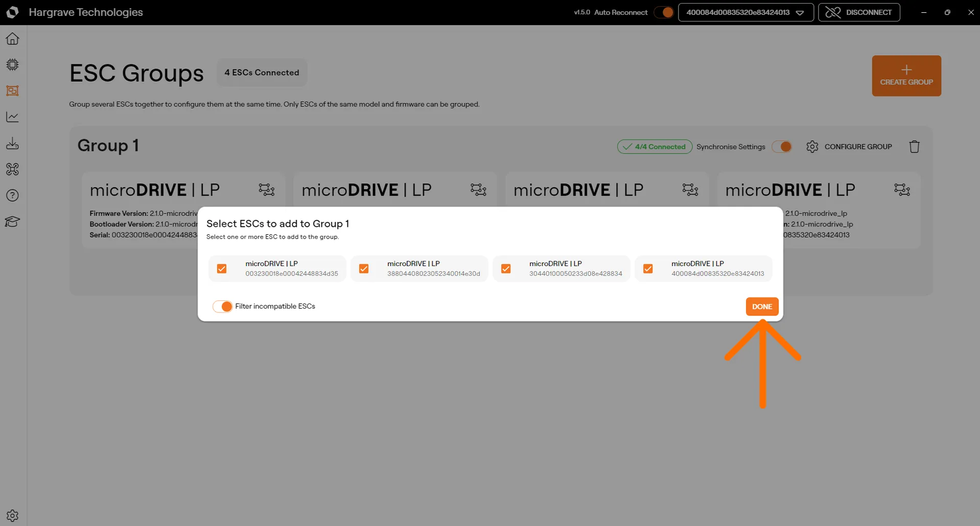Screen dimensions: 980x526
Task: Open the ESC chip icon page
Action: tap(12, 65)
